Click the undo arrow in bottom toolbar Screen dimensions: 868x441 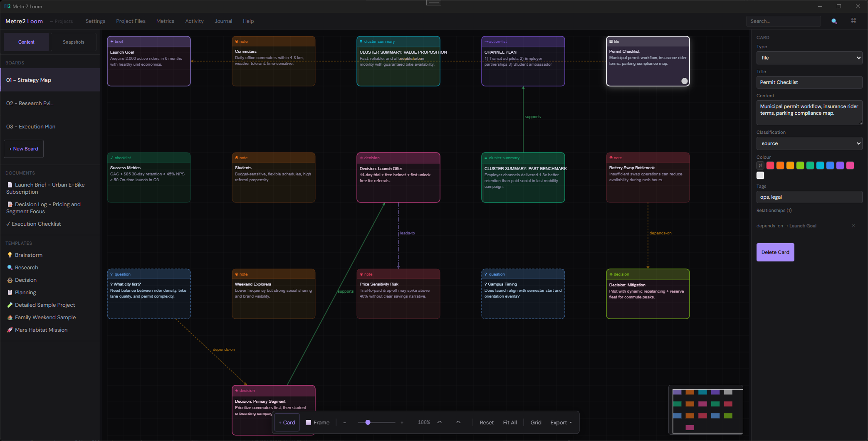point(440,422)
